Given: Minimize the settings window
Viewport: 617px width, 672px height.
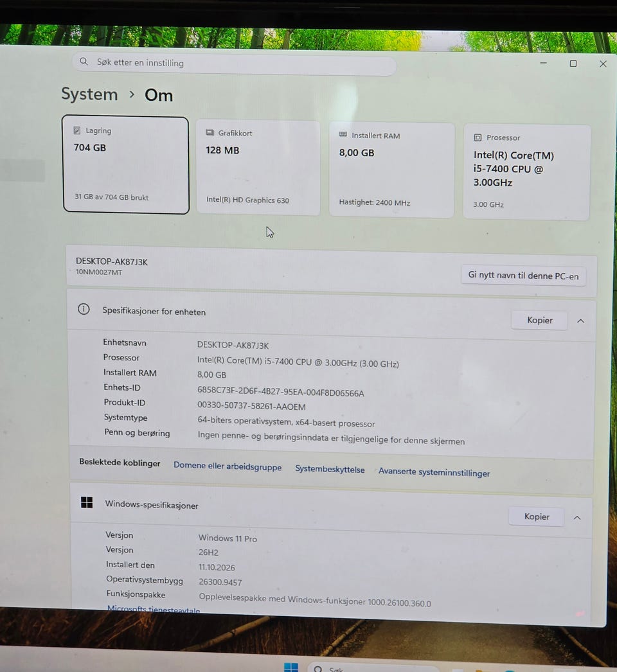Looking at the screenshot, I should click(543, 63).
